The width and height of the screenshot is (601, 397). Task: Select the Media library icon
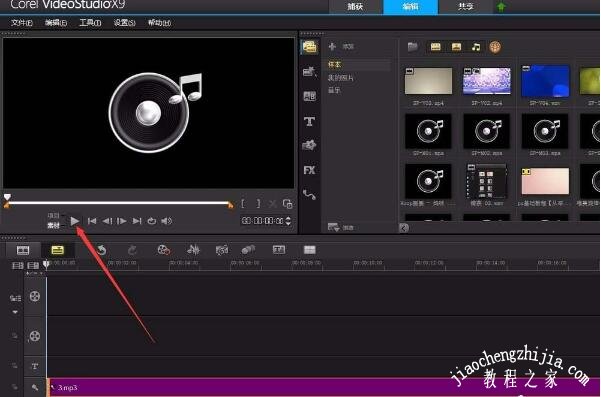point(310,47)
